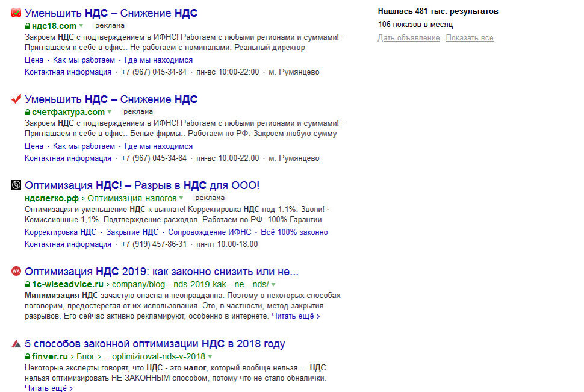Open first 'Уменьшить НДС – Снижение НДС' title
This screenshot has width=584, height=392.
[111, 13]
